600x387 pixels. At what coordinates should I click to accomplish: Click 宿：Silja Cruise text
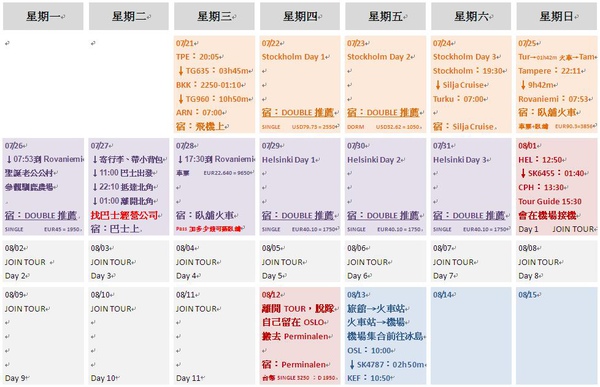(x=463, y=126)
